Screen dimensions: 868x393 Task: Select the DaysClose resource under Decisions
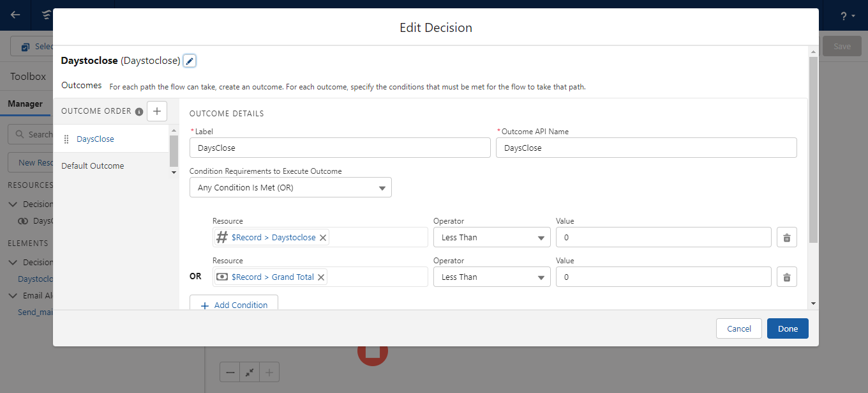(36, 221)
